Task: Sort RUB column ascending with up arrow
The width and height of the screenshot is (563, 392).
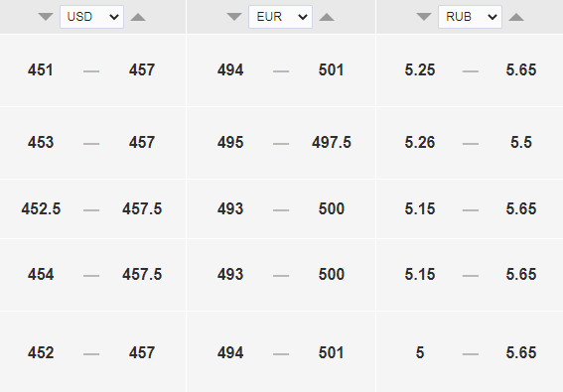Action: point(516,17)
